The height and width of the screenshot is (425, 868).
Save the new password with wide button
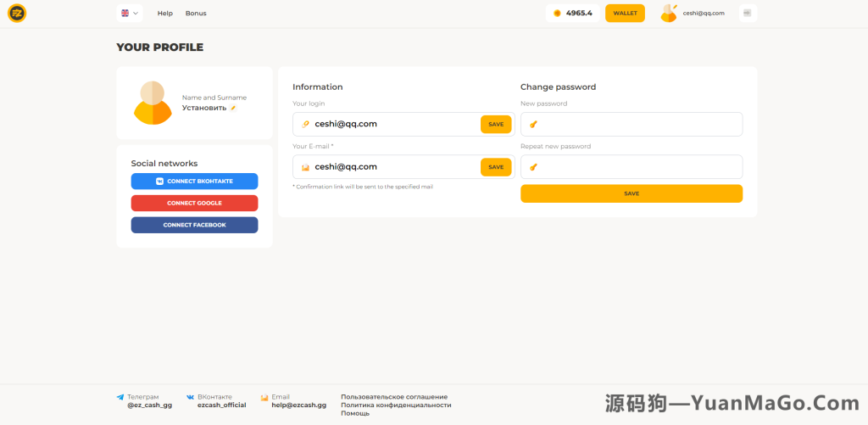(x=632, y=193)
